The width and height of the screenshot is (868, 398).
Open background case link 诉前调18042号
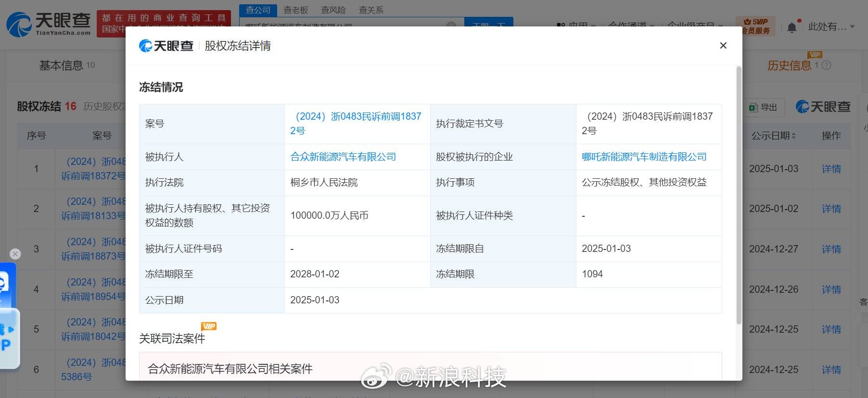point(93,329)
